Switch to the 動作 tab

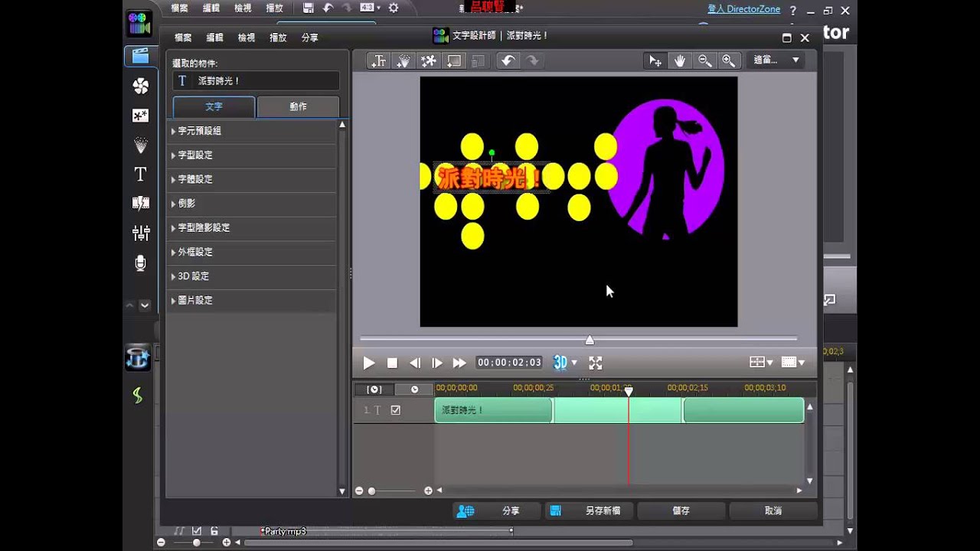click(x=298, y=106)
